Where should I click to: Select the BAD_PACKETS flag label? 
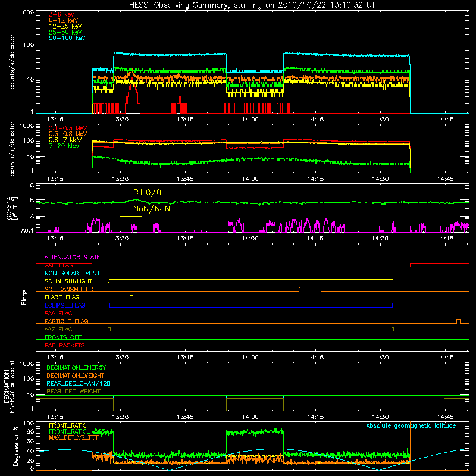tap(65, 345)
